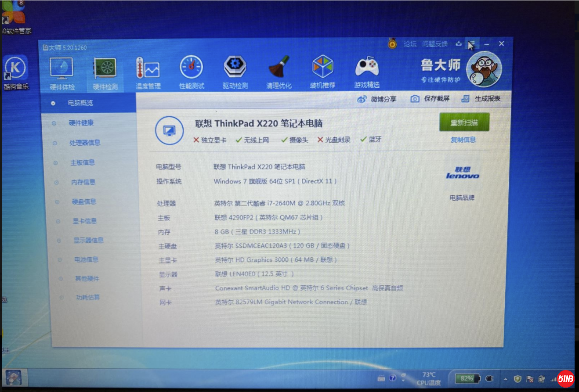The height and width of the screenshot is (392, 579).
Task: Click the keyboard icon in the taskbar
Action: (x=381, y=378)
